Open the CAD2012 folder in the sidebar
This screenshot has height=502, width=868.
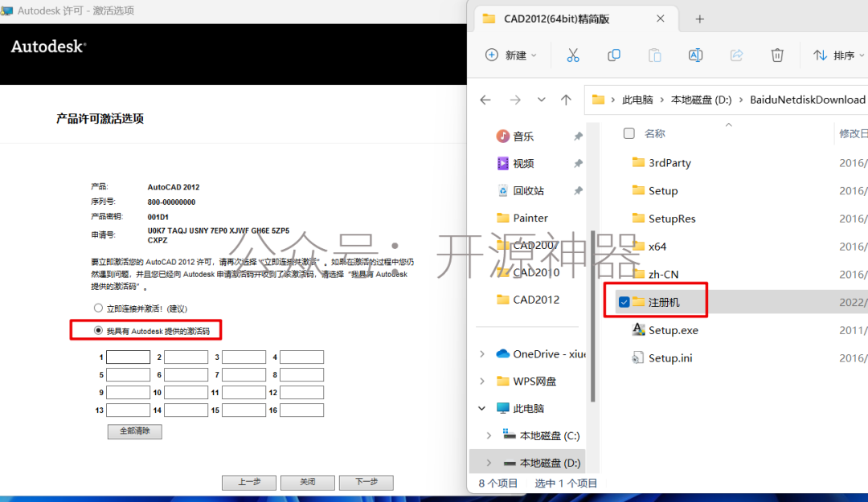pos(528,300)
